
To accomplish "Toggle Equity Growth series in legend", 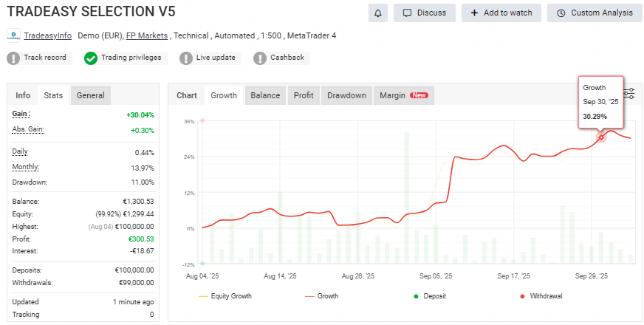I will [225, 296].
